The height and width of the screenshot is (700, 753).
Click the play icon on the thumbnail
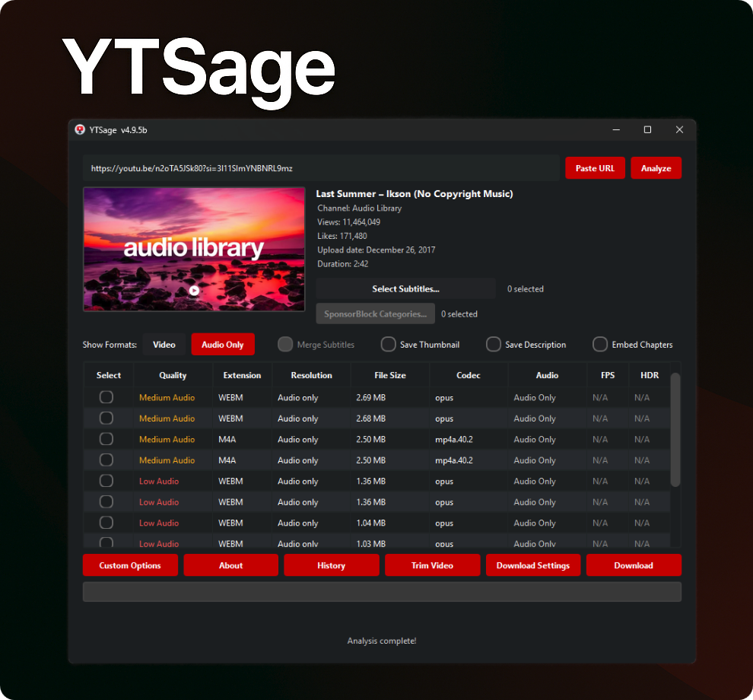pyautogui.click(x=194, y=290)
